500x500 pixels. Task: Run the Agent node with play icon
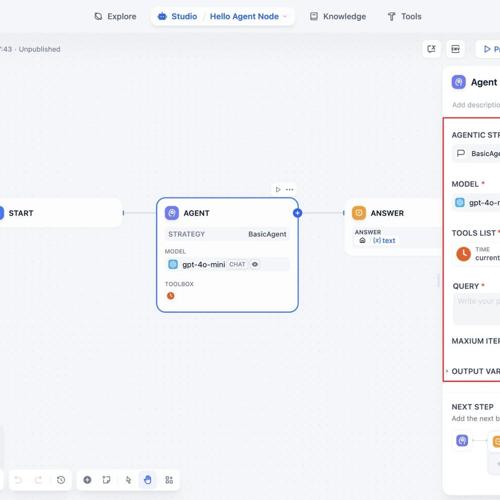278,189
